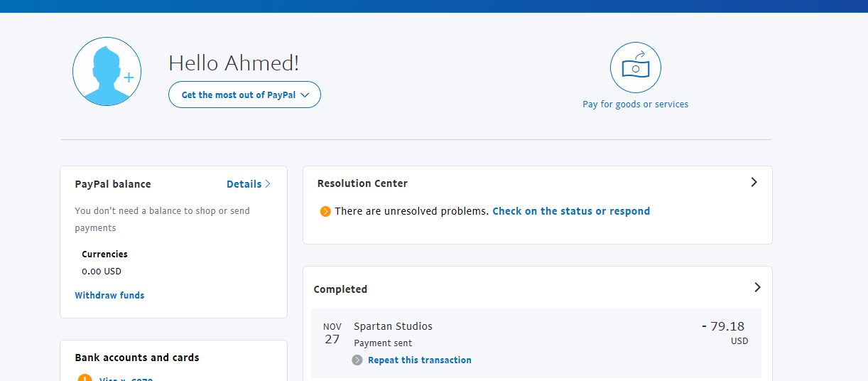Image resolution: width=868 pixels, height=381 pixels.
Task: Click the Withdraw funds link
Action: click(x=109, y=295)
